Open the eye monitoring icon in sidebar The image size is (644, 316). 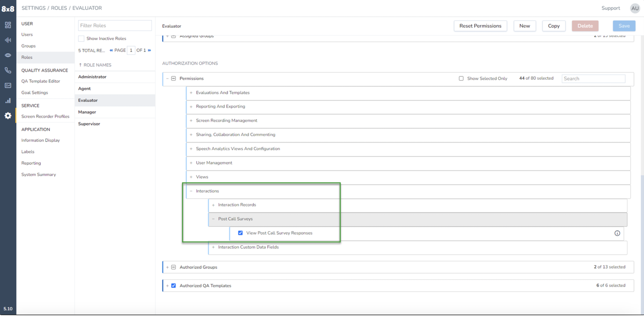click(x=8, y=55)
